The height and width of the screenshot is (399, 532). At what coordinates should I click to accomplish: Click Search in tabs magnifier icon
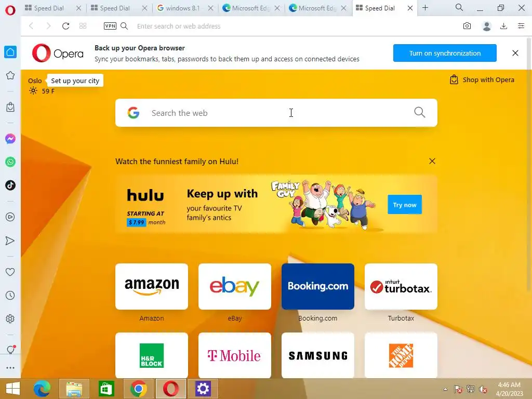[x=459, y=7]
